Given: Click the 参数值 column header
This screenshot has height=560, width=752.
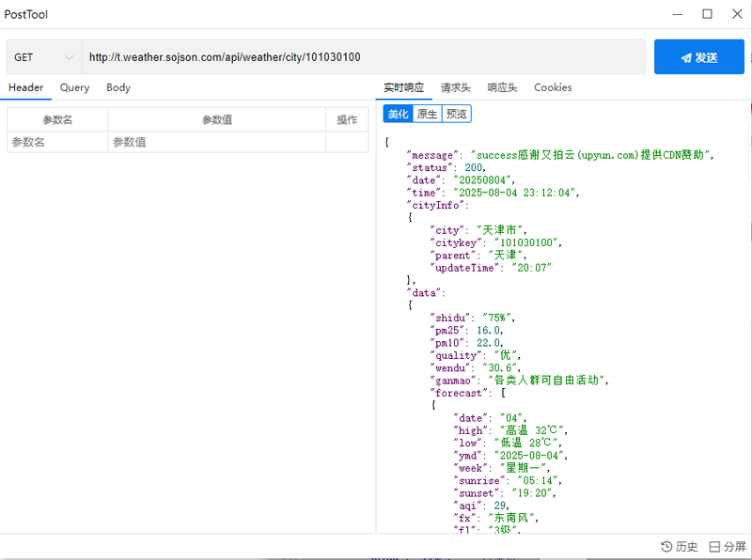Looking at the screenshot, I should [x=217, y=120].
